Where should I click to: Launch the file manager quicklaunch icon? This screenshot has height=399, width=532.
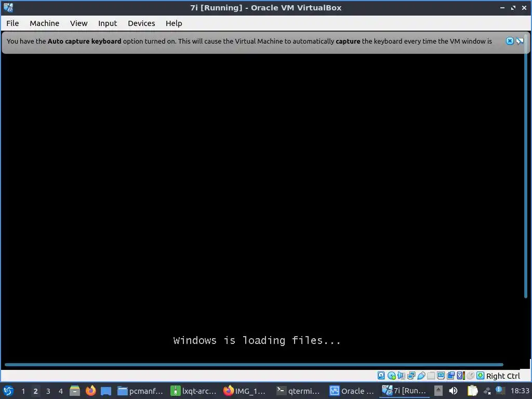tap(75, 391)
